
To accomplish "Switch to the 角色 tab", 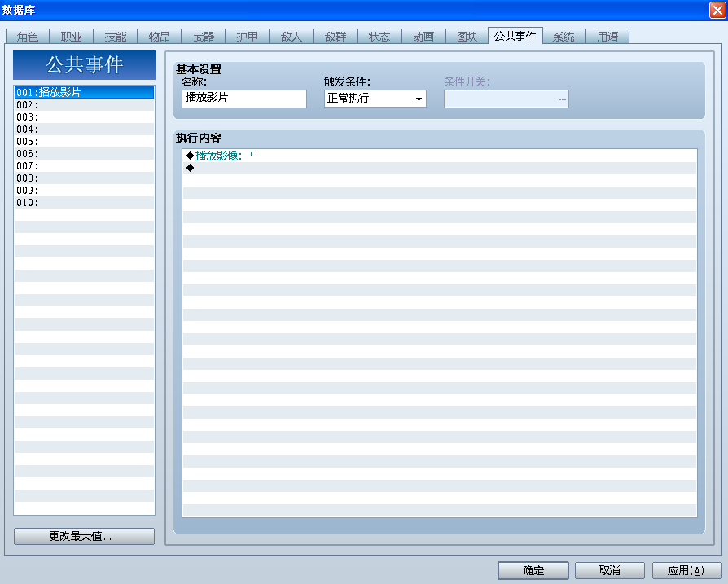I will point(28,36).
